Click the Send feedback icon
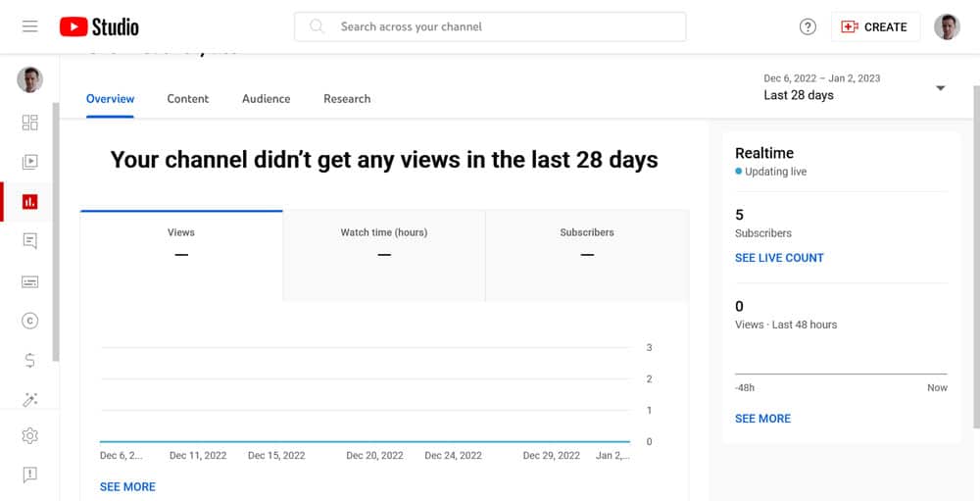The height and width of the screenshot is (501, 980). click(29, 475)
